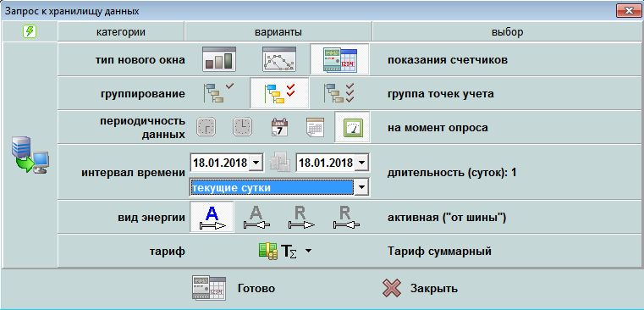Click the 'Готово' button
The width and height of the screenshot is (644, 310).
[x=234, y=288]
